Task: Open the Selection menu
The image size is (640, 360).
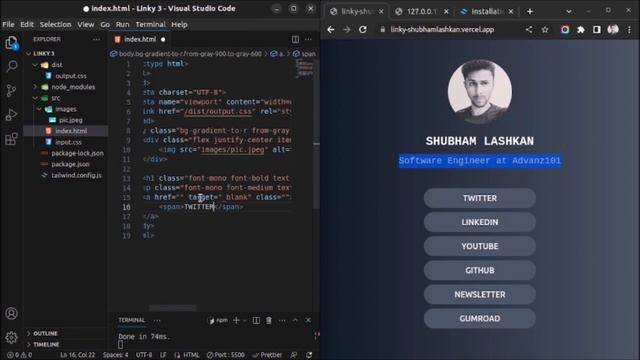Action: 55,24
